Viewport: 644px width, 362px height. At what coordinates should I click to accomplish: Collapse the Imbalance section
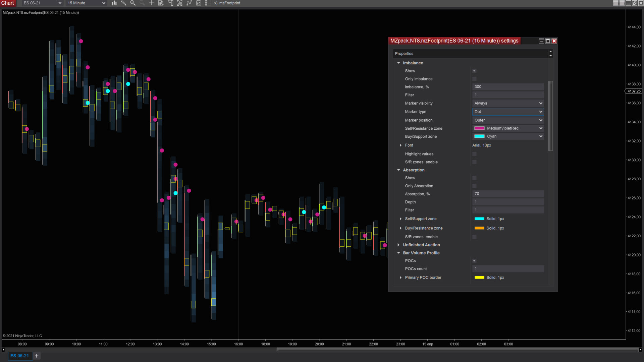pos(398,63)
